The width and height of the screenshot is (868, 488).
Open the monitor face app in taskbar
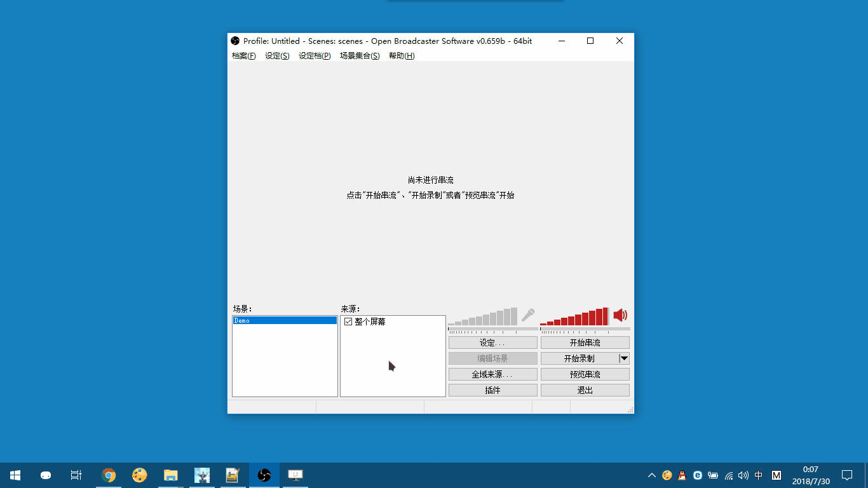click(x=295, y=475)
